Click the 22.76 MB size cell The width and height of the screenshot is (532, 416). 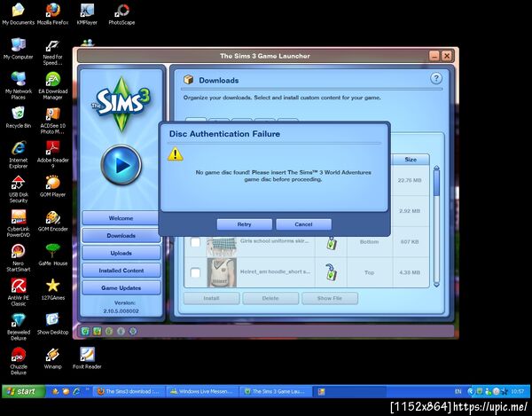[x=410, y=180]
